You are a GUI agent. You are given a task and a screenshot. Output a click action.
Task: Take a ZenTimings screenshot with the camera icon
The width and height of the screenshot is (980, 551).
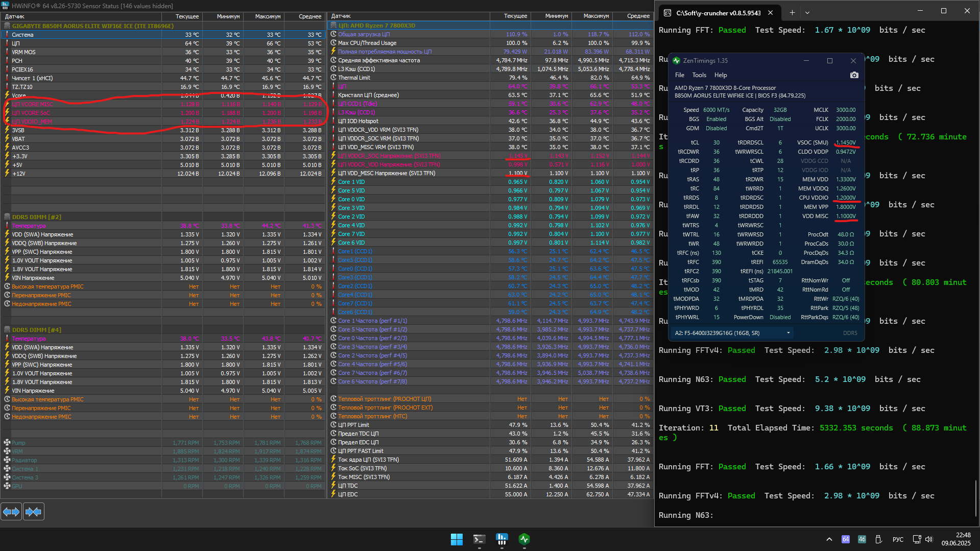854,75
